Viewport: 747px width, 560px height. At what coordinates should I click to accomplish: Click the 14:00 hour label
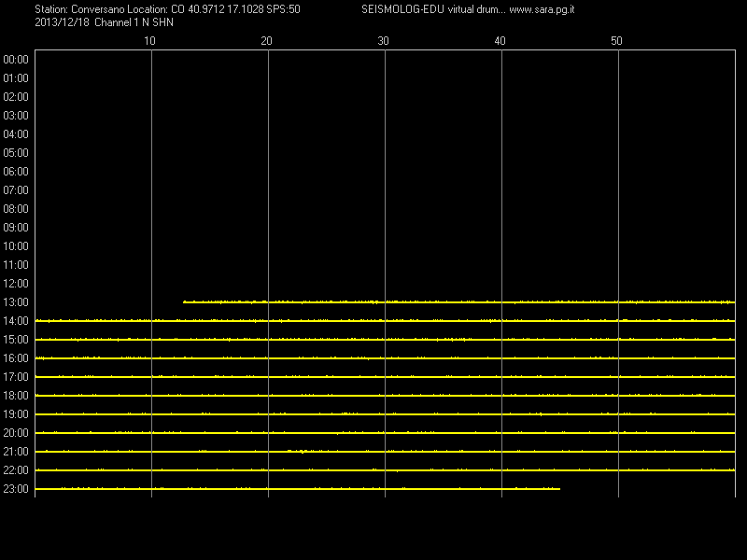click(x=16, y=321)
